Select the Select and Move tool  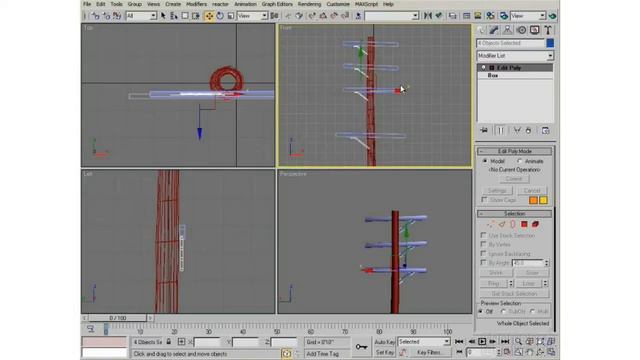[209, 16]
